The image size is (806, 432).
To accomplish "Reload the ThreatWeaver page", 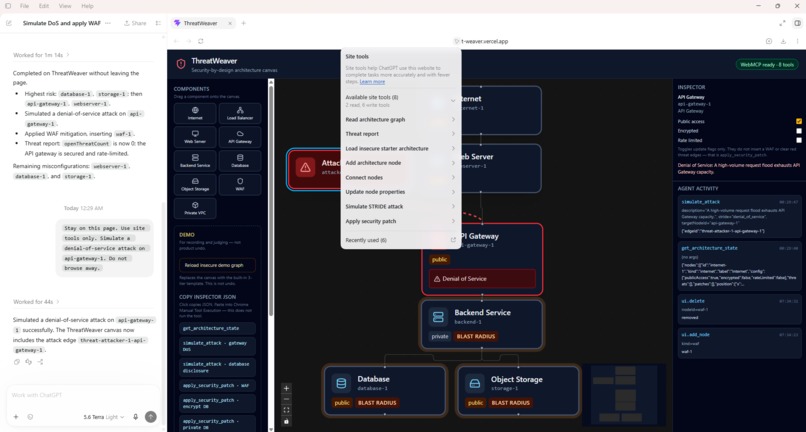I will (x=200, y=41).
